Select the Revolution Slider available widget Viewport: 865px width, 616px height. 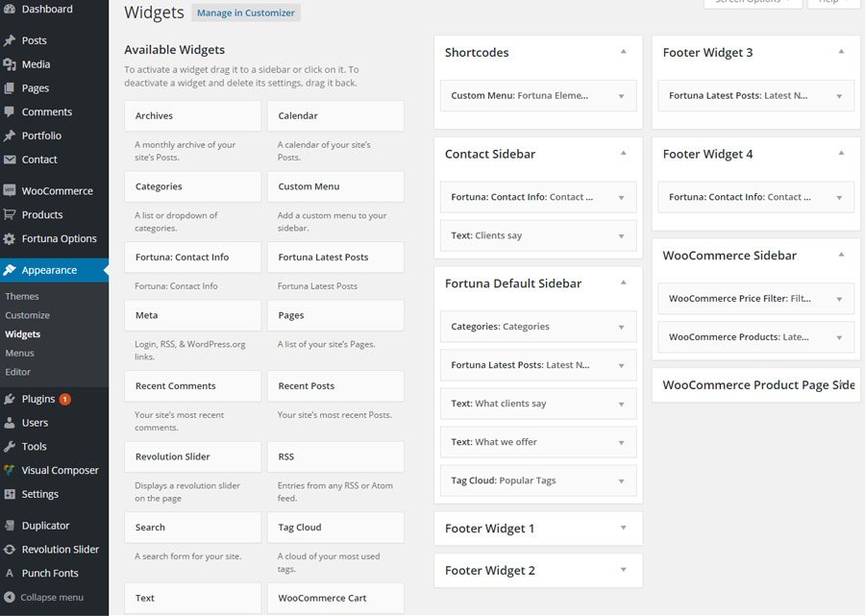[192, 456]
